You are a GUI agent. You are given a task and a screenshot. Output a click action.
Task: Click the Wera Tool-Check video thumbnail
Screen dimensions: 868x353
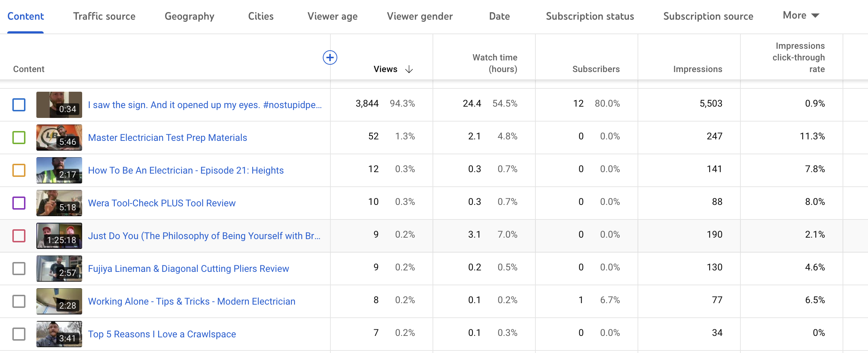pos(59,203)
